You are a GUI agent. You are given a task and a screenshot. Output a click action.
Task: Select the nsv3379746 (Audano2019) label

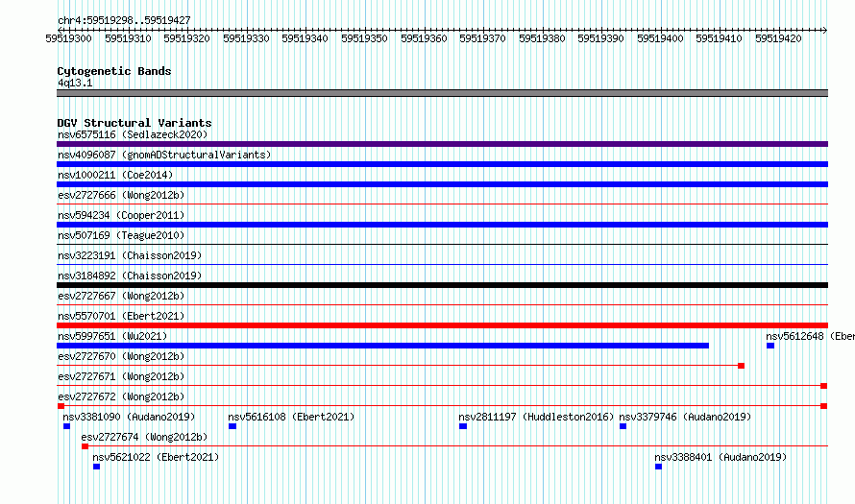point(685,417)
